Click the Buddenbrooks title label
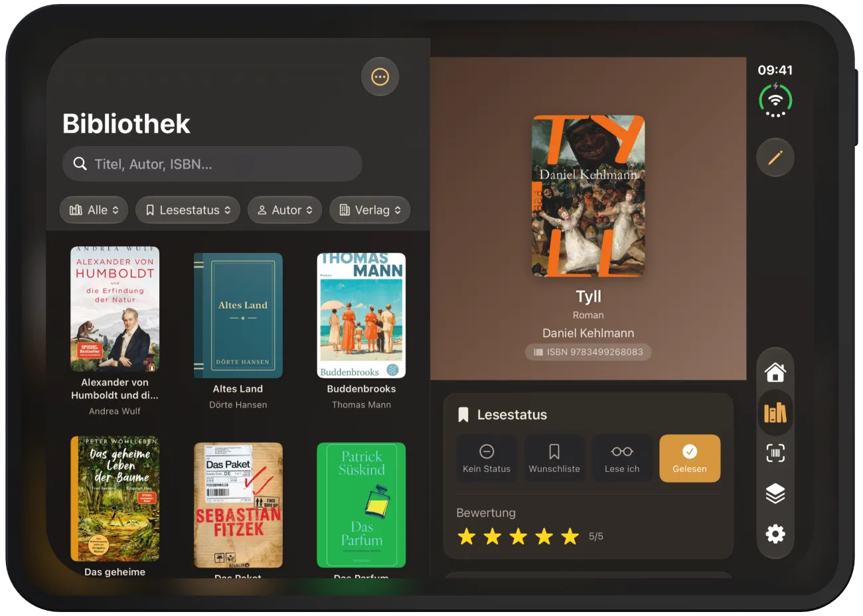863x616 pixels. pos(361,389)
